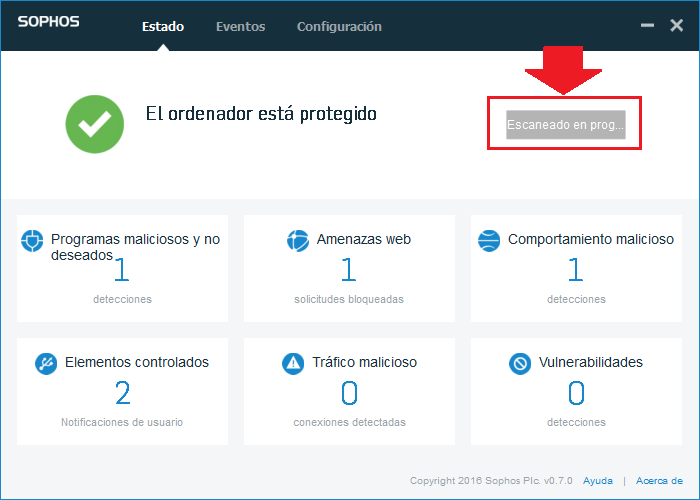The width and height of the screenshot is (700, 500).
Task: Open the Configuración tab
Action: 339,27
